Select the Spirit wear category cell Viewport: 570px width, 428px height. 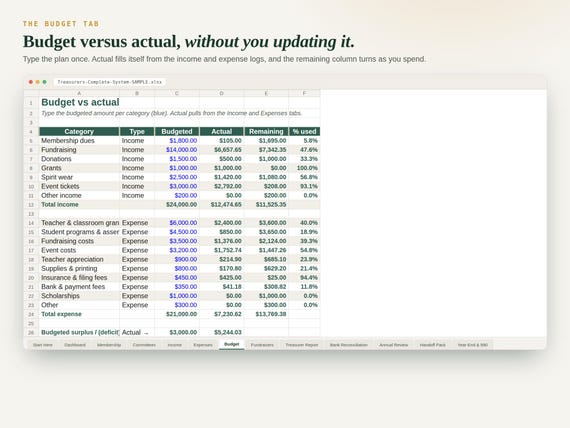[79, 177]
